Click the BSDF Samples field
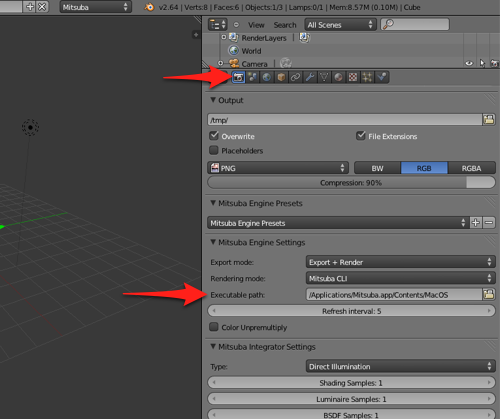The image size is (500, 419). pos(351,415)
